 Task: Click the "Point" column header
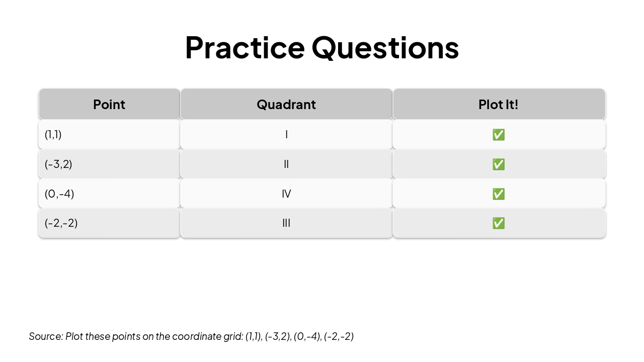tap(109, 105)
